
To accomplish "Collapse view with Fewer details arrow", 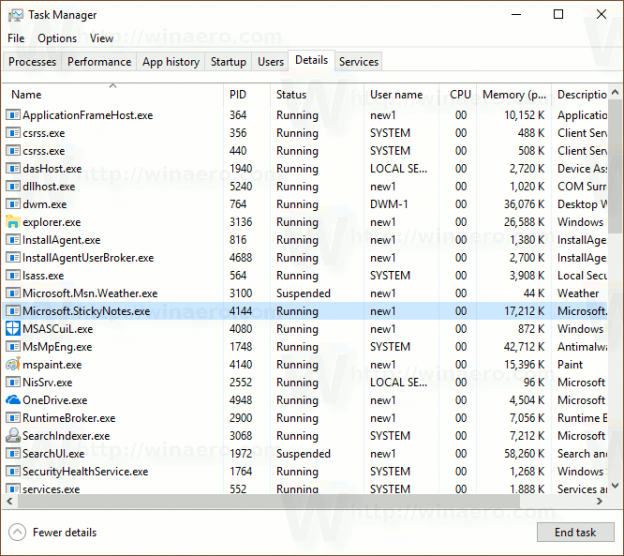I will pyautogui.click(x=17, y=532).
